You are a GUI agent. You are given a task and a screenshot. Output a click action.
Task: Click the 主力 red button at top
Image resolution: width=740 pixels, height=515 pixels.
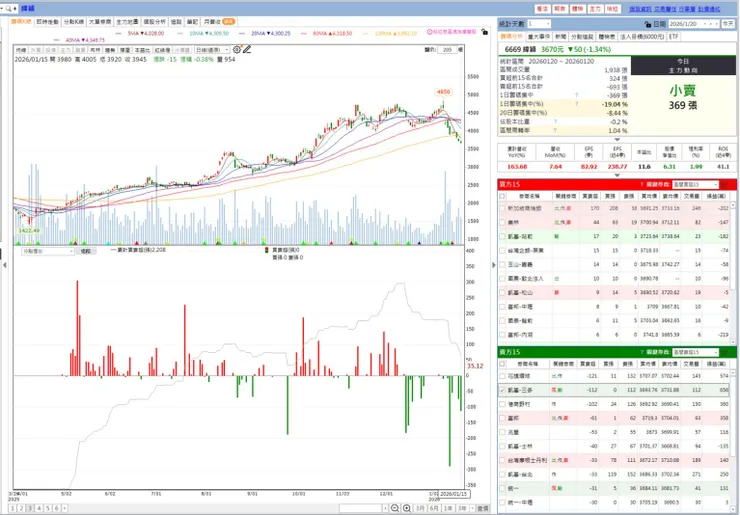coord(595,8)
